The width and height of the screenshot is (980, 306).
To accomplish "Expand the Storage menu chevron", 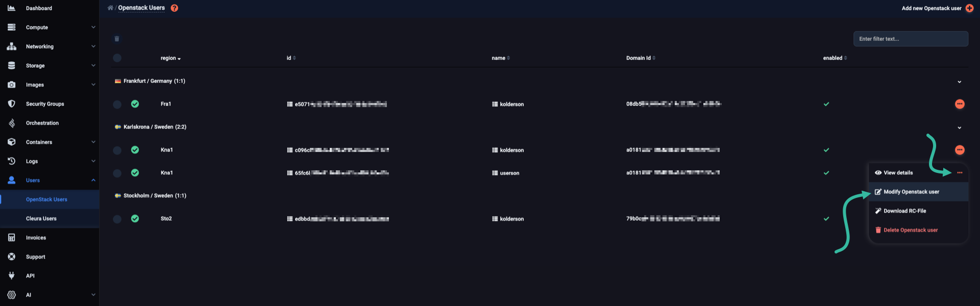I will 93,65.
